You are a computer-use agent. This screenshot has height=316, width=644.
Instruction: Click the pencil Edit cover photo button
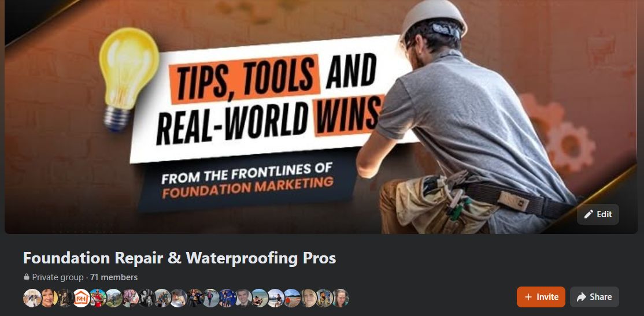tap(598, 214)
